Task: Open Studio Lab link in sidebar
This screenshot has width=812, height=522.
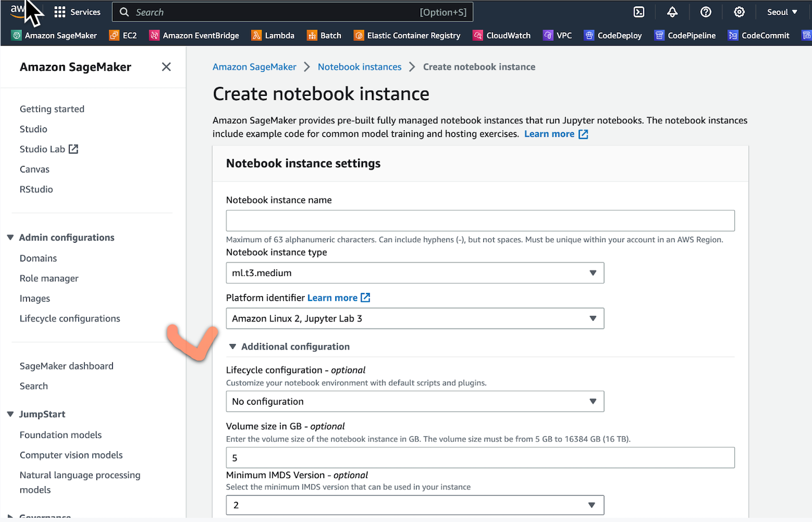Action: (x=43, y=149)
